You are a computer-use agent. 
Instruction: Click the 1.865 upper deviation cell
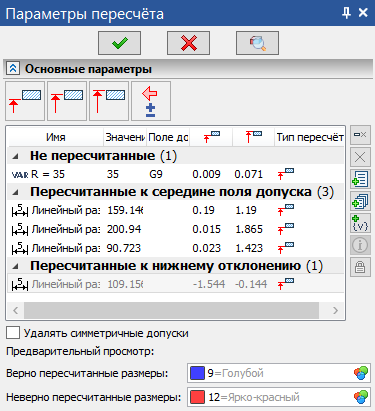pos(249,229)
